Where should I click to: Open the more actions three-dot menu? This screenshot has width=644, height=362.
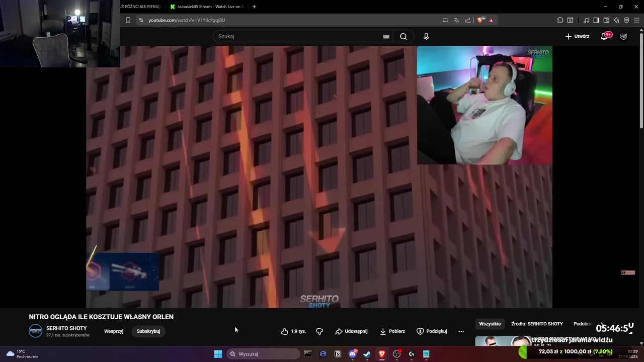[x=461, y=331]
